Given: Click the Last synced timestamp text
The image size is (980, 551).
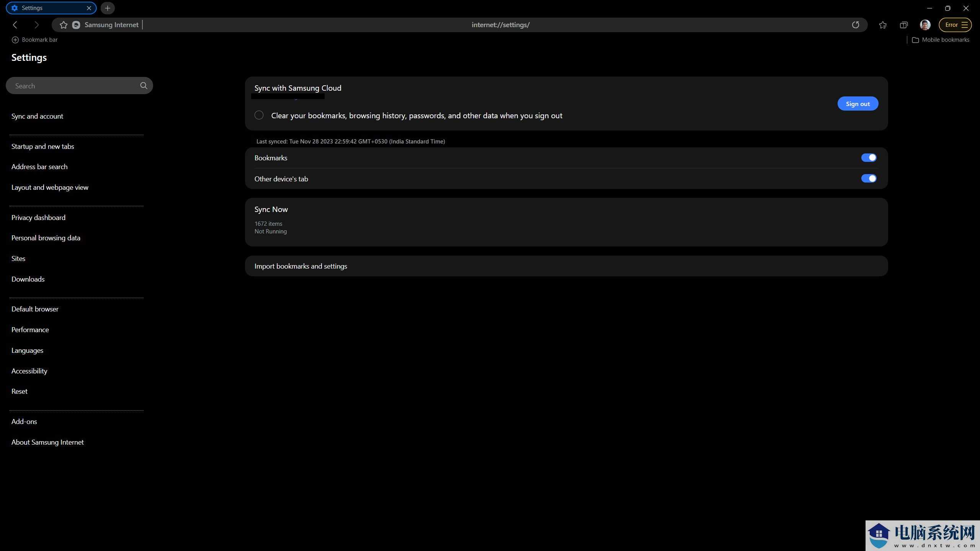Looking at the screenshot, I should (x=350, y=142).
